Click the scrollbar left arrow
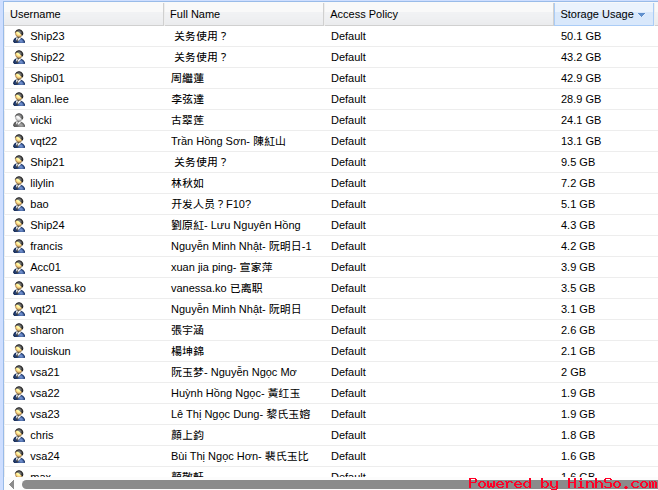 [11, 485]
